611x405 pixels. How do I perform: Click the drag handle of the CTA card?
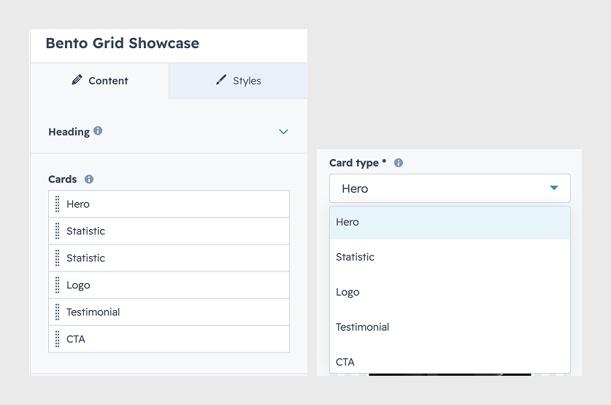57,339
